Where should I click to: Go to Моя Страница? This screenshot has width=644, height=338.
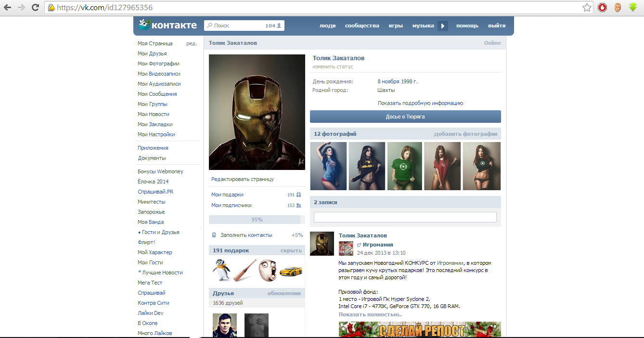[155, 43]
